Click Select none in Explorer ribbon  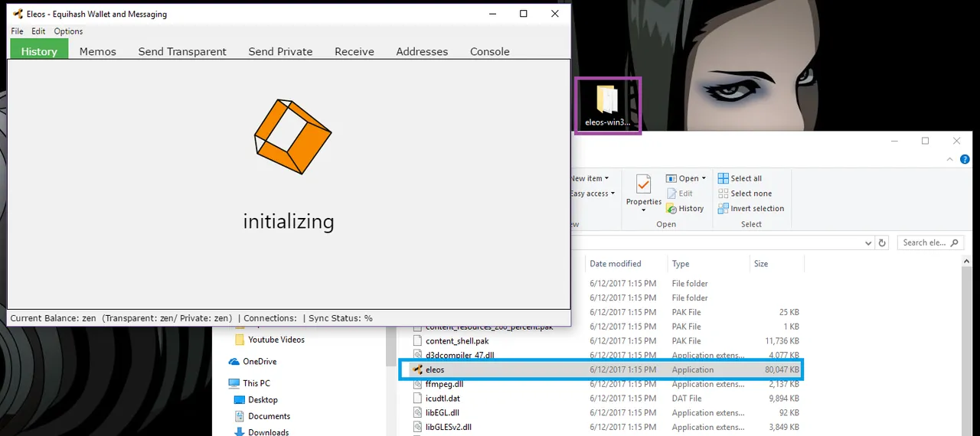tap(745, 194)
